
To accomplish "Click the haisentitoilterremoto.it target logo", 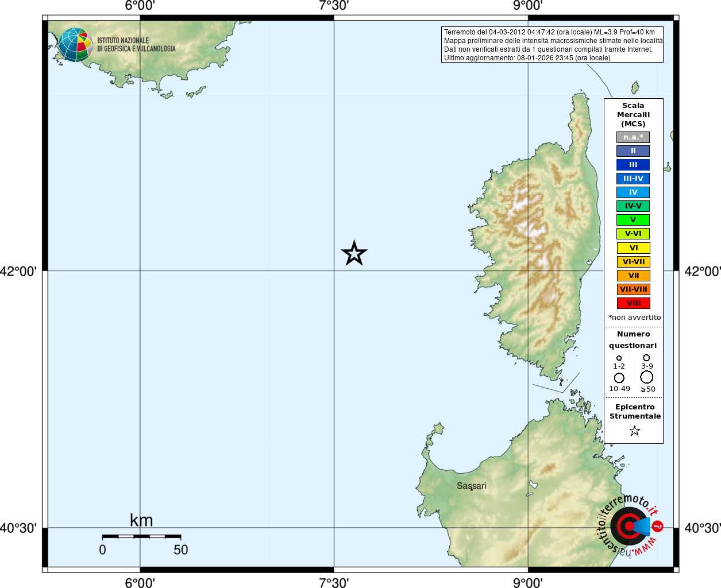I will [x=630, y=525].
